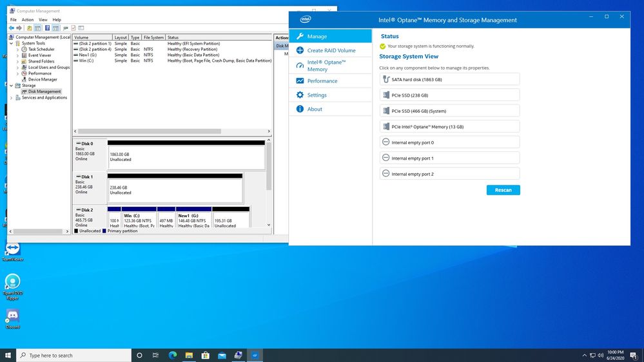
Task: Expand Local Users and Groups tree node
Action: [x=17, y=67]
